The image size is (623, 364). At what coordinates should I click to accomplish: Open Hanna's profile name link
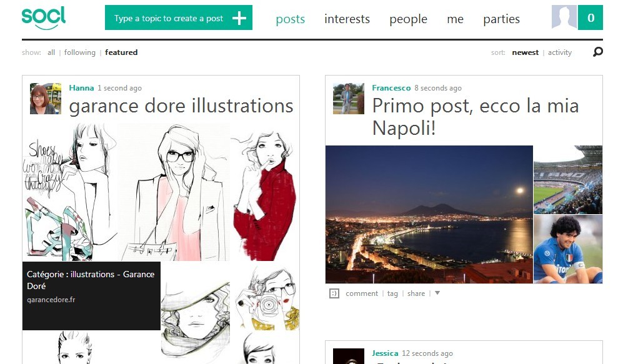[x=81, y=88]
